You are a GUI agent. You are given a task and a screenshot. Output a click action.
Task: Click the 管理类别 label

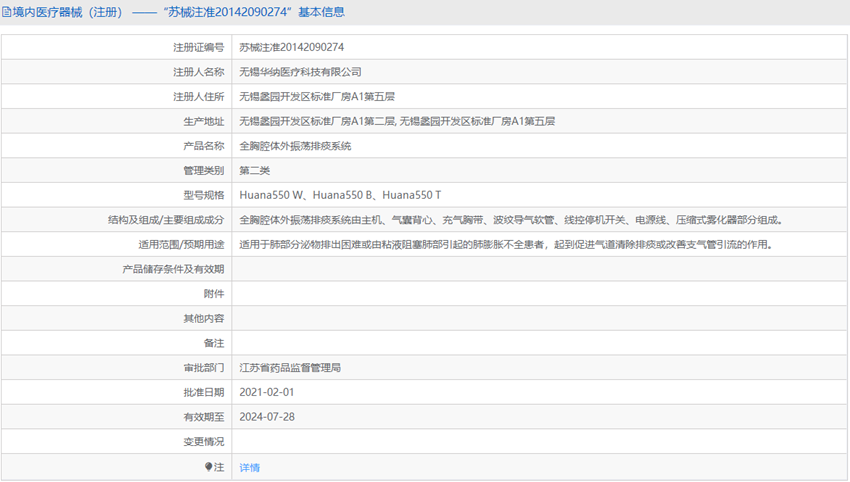pos(204,170)
